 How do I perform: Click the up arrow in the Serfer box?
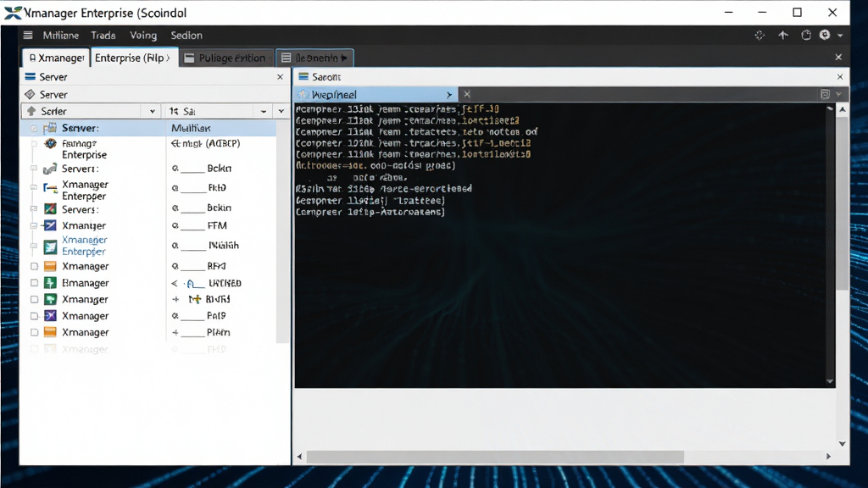click(x=31, y=111)
